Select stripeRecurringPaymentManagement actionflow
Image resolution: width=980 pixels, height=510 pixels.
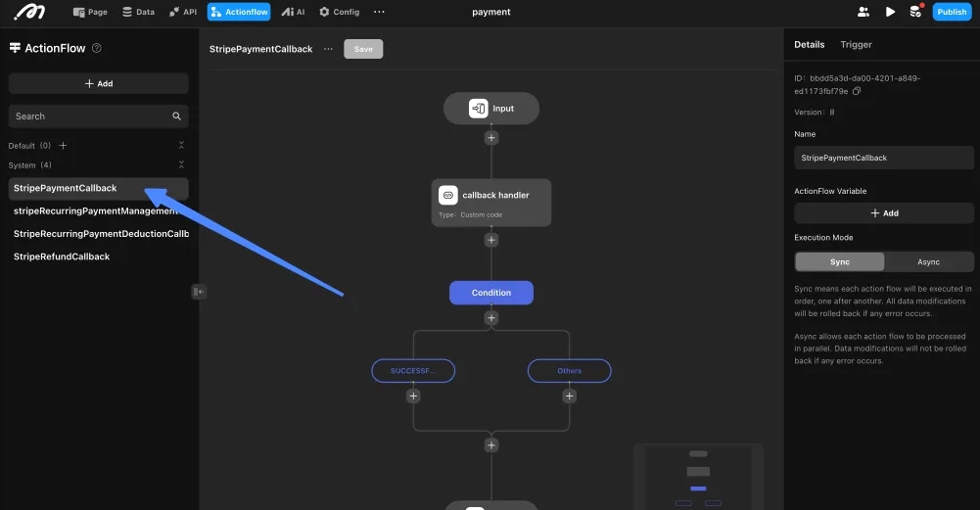pos(99,211)
